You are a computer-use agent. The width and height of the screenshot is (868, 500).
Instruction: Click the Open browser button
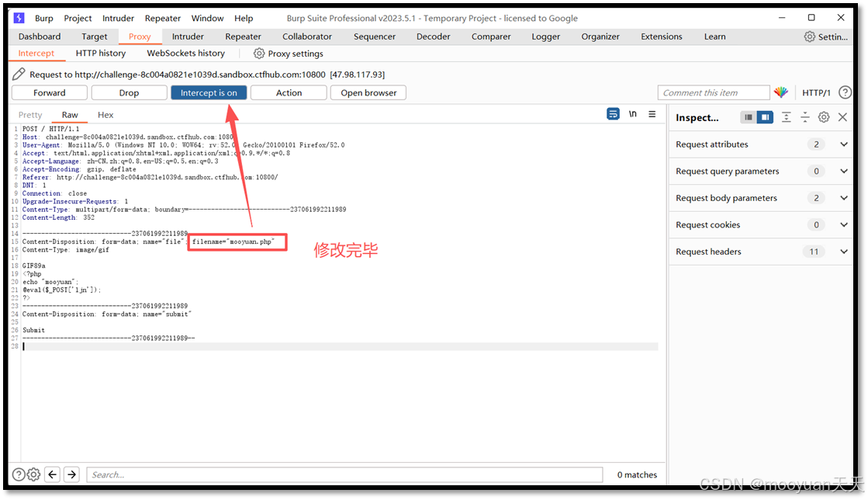point(368,92)
